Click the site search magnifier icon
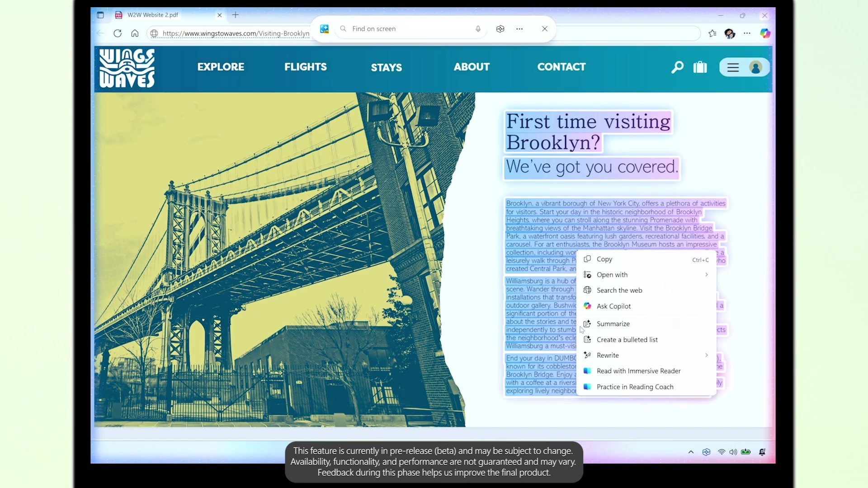This screenshot has width=868, height=488. coord(677,67)
